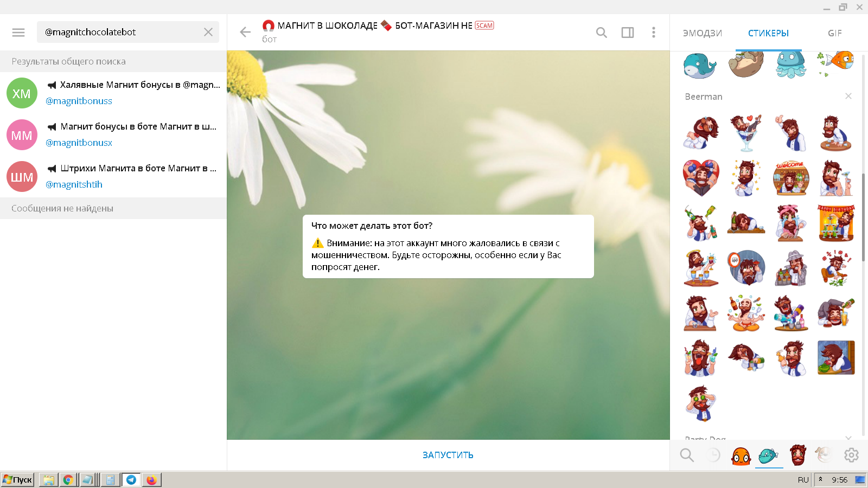
Task: Open the three-dot chat options menu
Action: pyautogui.click(x=654, y=33)
